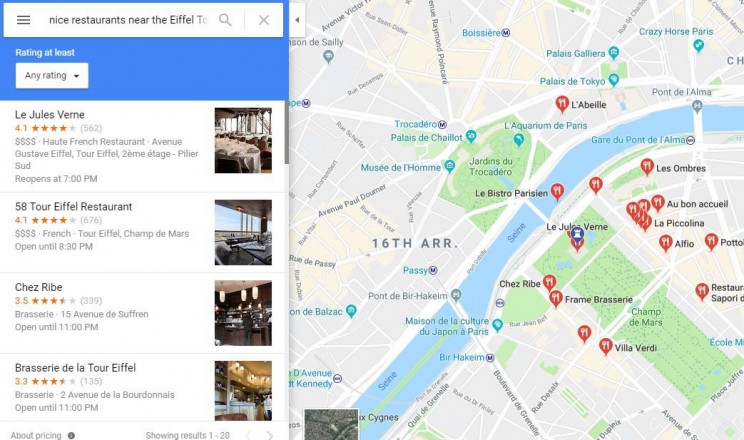Open the Any rating dropdown

(x=52, y=75)
